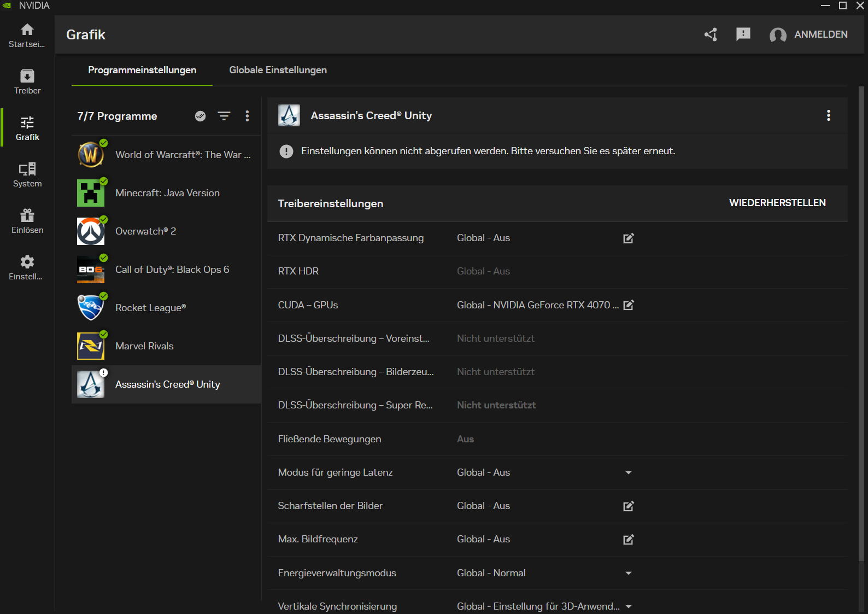Minimize the NVIDIA app window
This screenshot has width=868, height=614.
[825, 5]
